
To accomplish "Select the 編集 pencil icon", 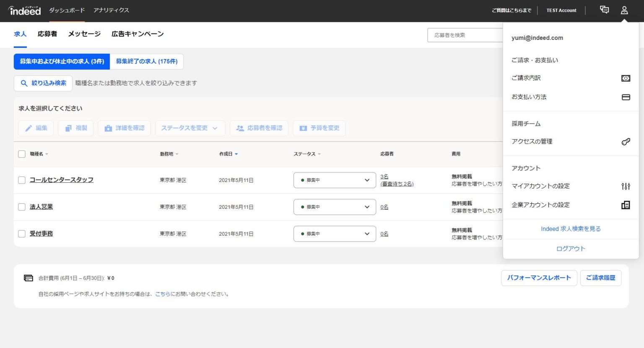I will [x=28, y=128].
